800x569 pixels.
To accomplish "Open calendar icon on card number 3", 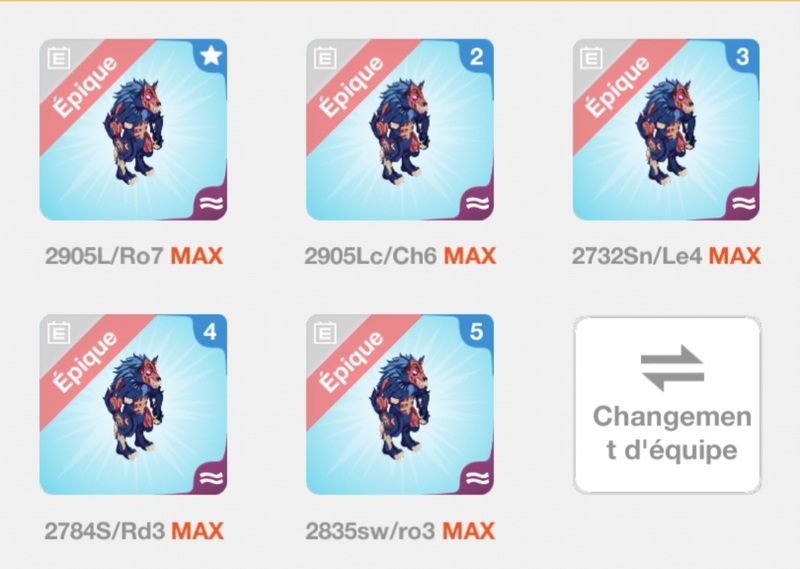I will [x=591, y=58].
